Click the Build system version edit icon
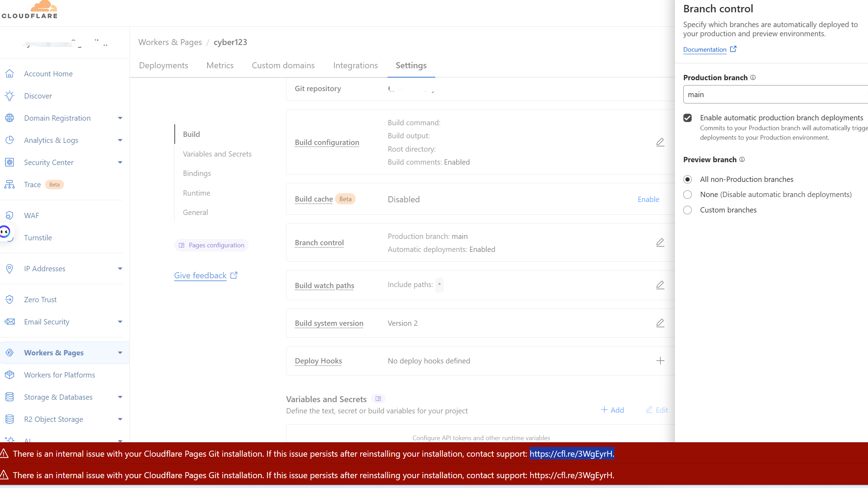This screenshot has width=868, height=488. (660, 323)
